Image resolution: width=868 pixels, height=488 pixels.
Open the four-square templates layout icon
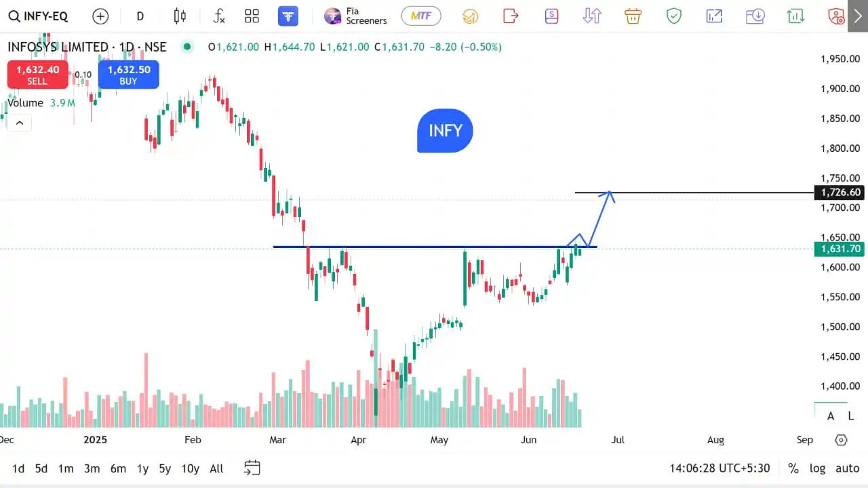coord(252,16)
